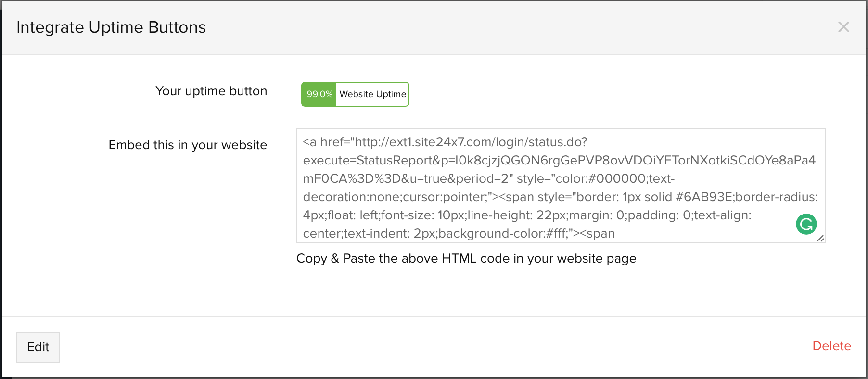Screen dimensions: 868x379
Task: Click the 'Your uptime button' label
Action: tap(211, 91)
